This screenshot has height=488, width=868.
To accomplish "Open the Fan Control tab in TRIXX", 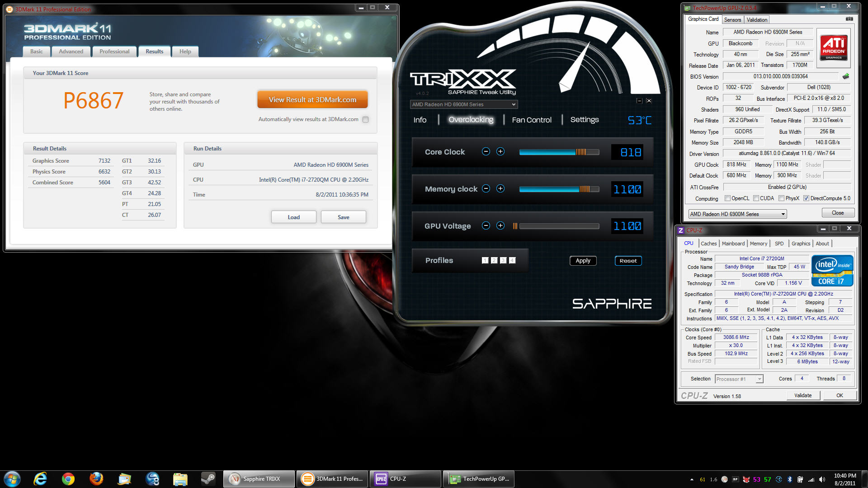I will tap(532, 120).
